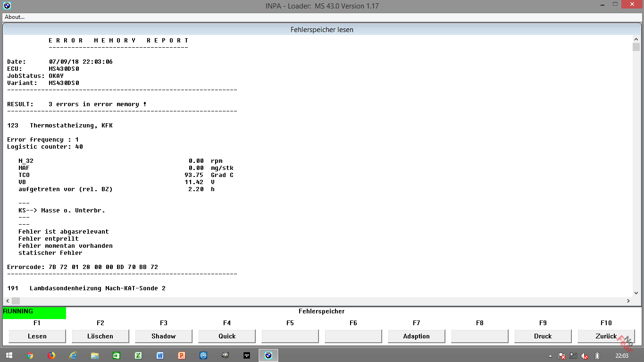Click the Quick F4 button
This screenshot has width=644, height=362.
coord(227,336)
